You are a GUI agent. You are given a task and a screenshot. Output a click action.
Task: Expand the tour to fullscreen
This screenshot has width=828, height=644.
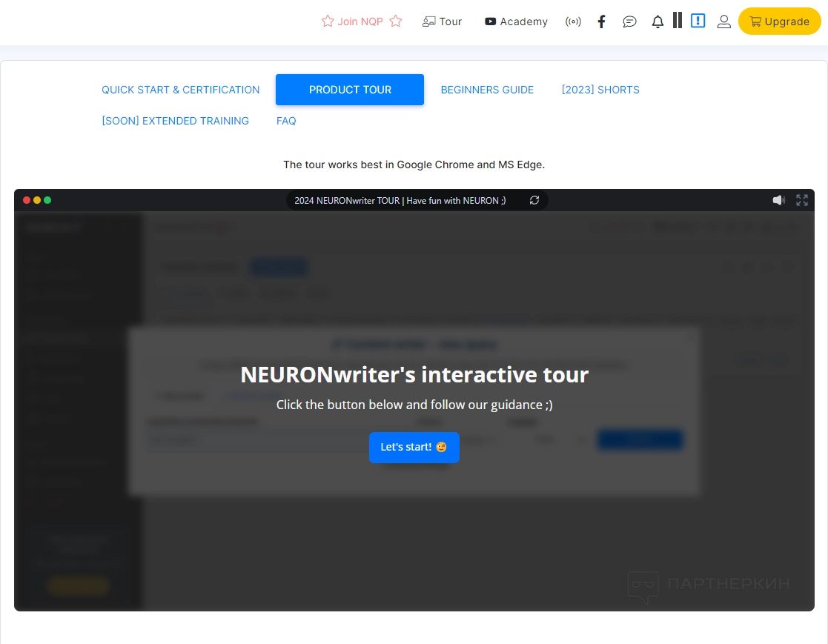click(802, 200)
